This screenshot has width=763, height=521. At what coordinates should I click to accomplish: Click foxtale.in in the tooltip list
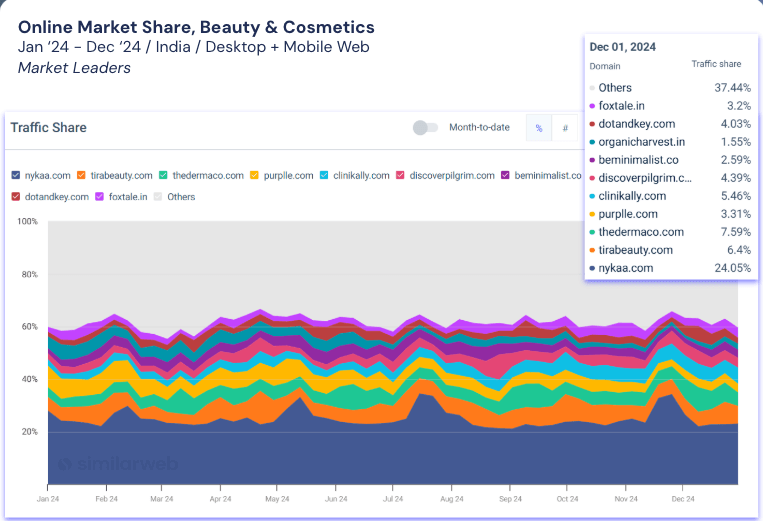(621, 106)
